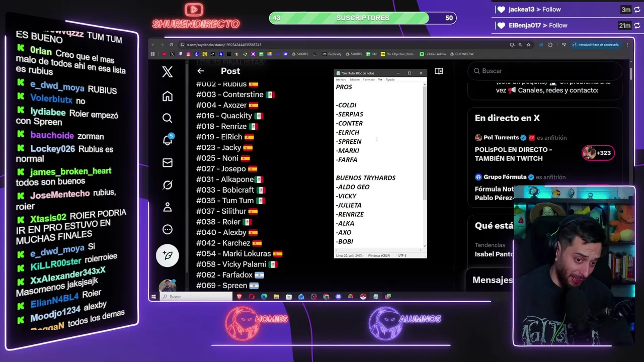Image resolution: width=644 pixels, height=362 pixels.
Task: Open POLisPOL EN DIRECTO live stream
Action: [513, 154]
